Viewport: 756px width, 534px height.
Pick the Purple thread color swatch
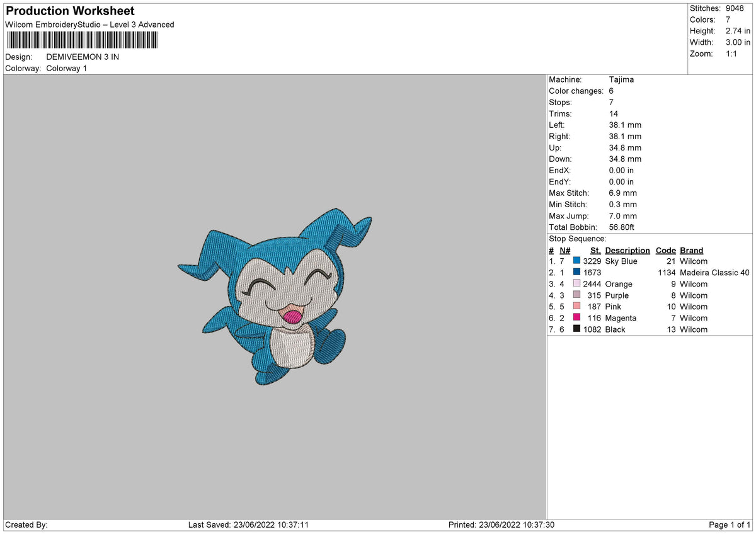[576, 295]
